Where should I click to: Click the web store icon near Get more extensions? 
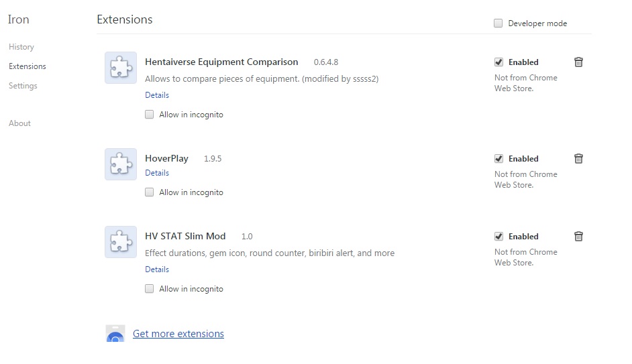pyautogui.click(x=115, y=333)
